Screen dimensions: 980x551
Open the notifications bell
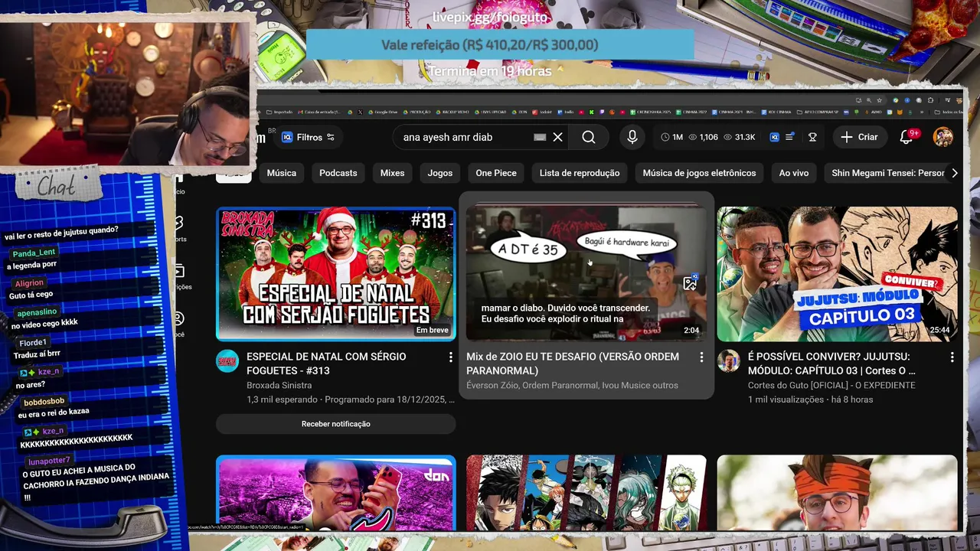(907, 137)
